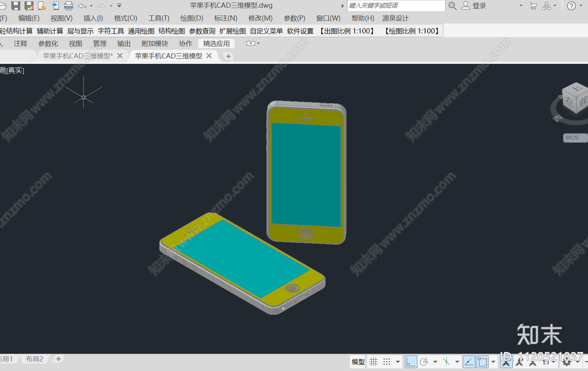This screenshot has width=588, height=371.
Task: Click the 层与显示 plugin menu
Action: pyautogui.click(x=80, y=31)
